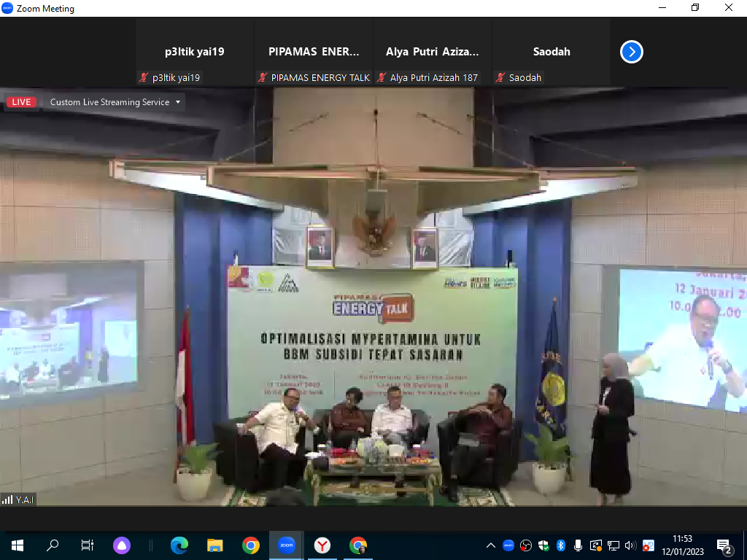Click the OBS Studio tray icon

[x=526, y=545]
